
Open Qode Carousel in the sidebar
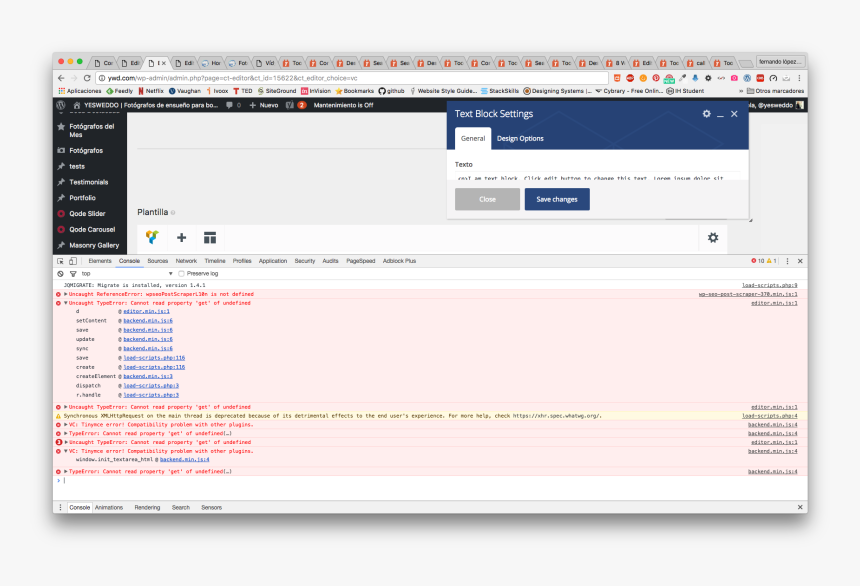point(92,229)
